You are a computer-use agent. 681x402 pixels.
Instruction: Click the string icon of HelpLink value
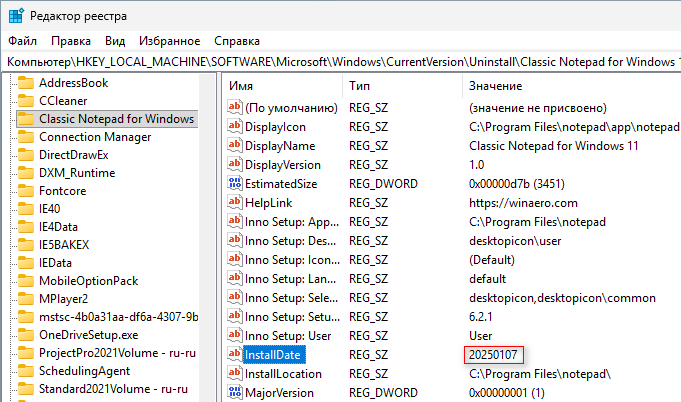(x=235, y=202)
